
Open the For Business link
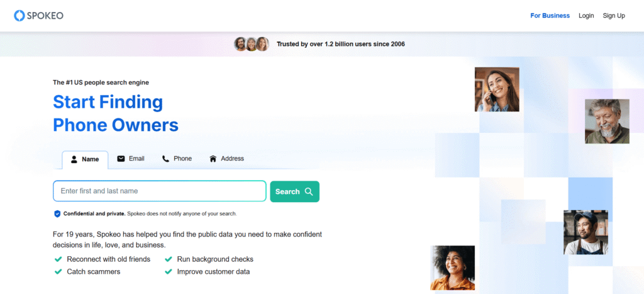550,16
